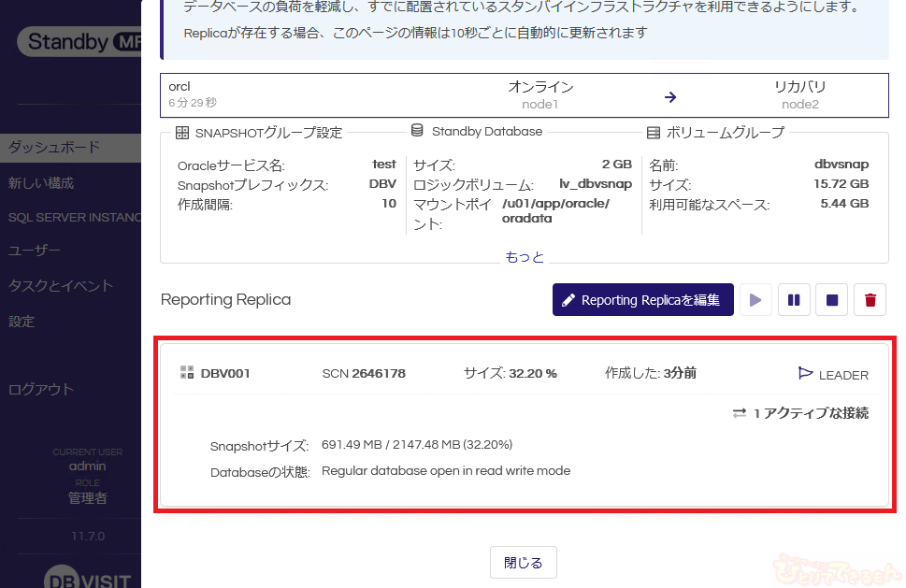The height and width of the screenshot is (588, 906).
Task: Click リカバリ node2 status
Action: [800, 95]
